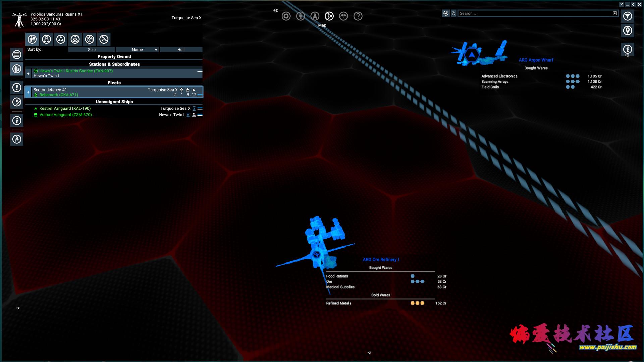Click the Scanning Arrays ware row

pos(541,82)
